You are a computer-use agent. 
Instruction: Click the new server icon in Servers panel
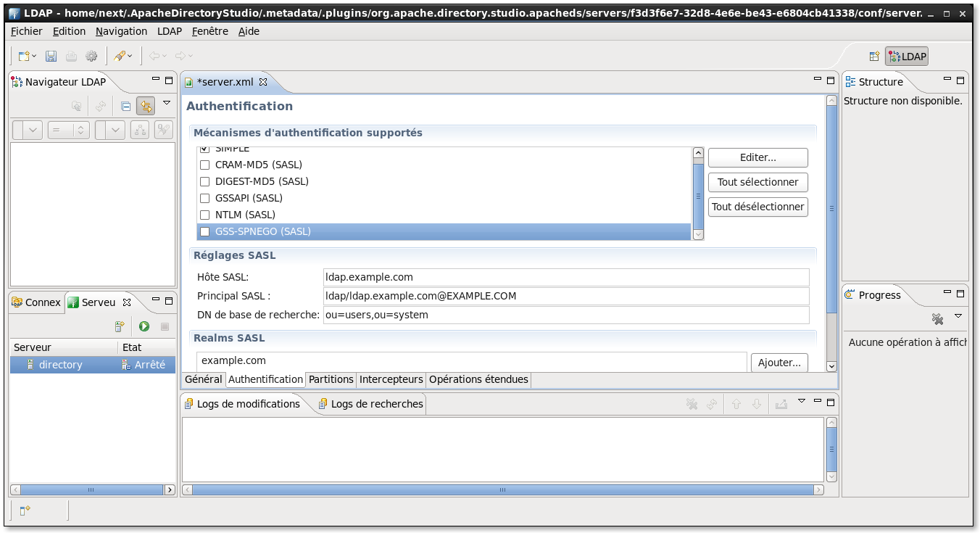tap(120, 327)
